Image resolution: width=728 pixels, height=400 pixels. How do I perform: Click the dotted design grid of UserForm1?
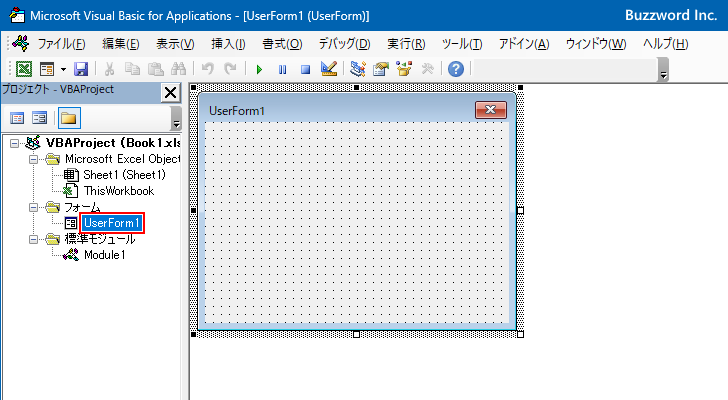tap(357, 223)
